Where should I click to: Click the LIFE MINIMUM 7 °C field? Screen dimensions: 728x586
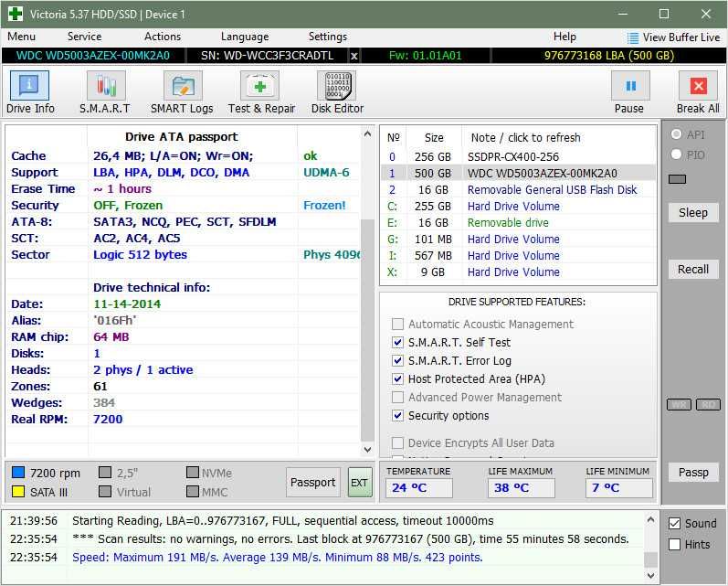[619, 488]
